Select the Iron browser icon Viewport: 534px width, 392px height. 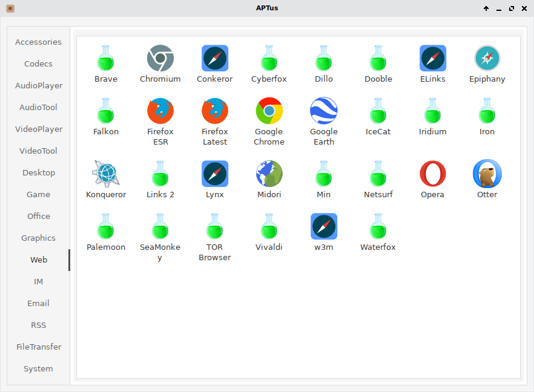(487, 111)
